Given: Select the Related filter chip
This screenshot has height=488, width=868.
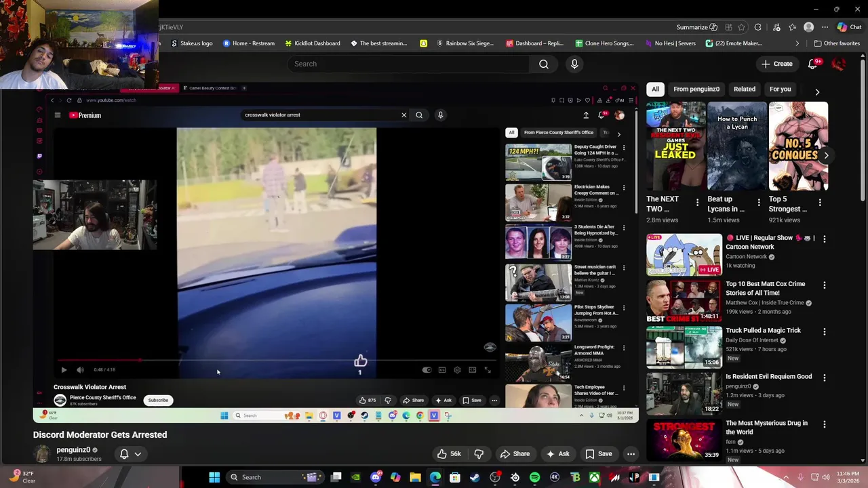Looking at the screenshot, I should (x=744, y=89).
